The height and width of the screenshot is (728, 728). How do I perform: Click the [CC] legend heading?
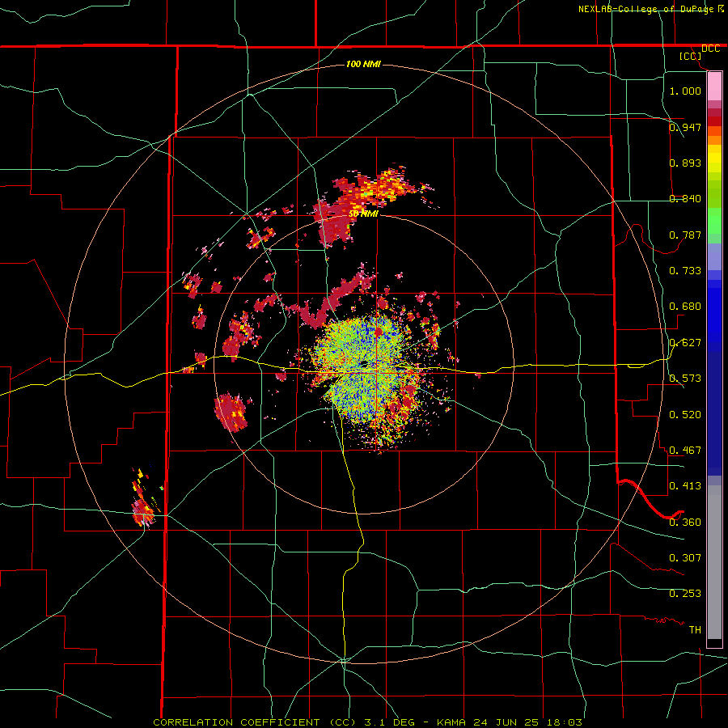(691, 56)
